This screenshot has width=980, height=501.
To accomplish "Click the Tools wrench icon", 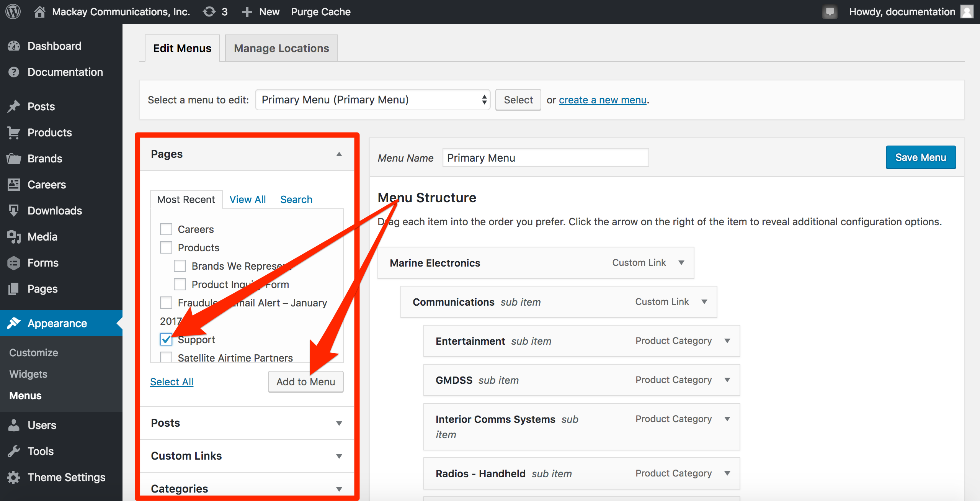I will click(x=14, y=451).
